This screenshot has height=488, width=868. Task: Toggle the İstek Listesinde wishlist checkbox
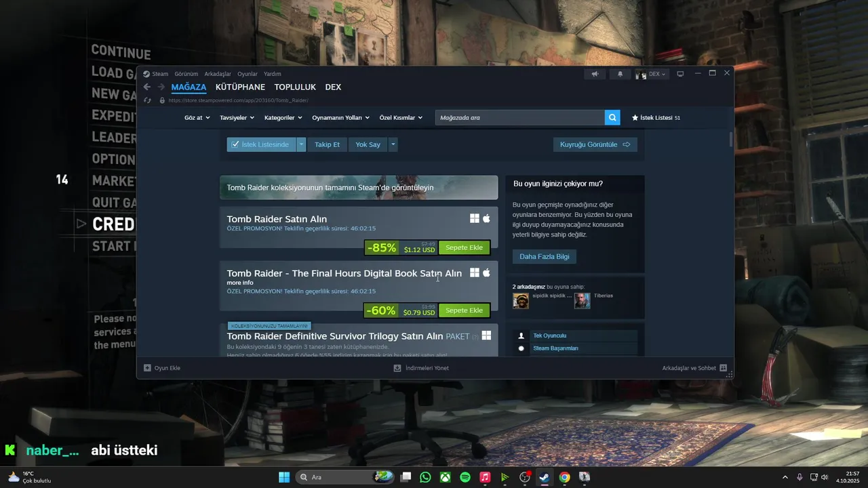pos(235,144)
